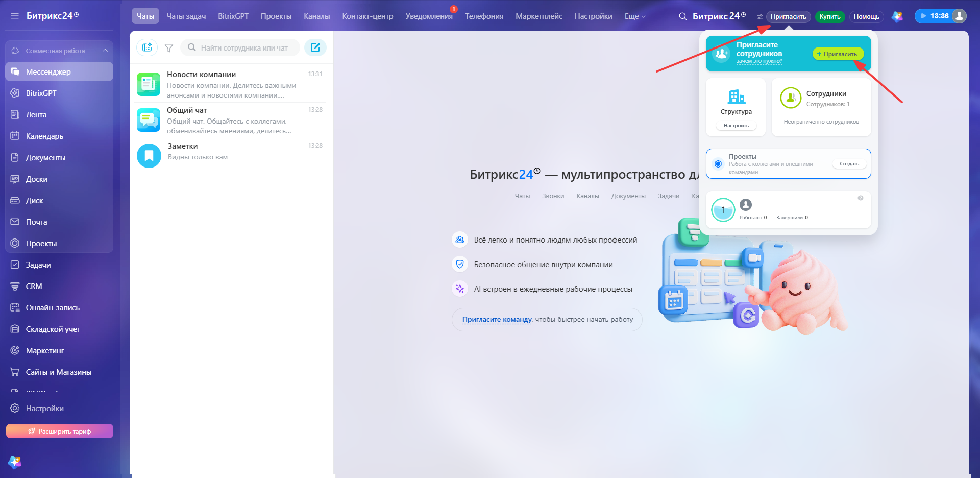The image size is (980, 478).
Task: Switch to the Чаты задач tab
Action: click(x=186, y=16)
